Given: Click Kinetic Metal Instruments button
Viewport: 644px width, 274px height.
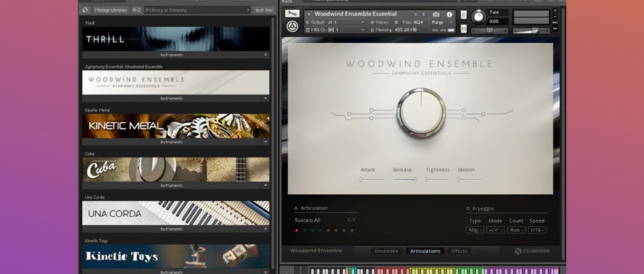Looking at the screenshot, I should (172, 142).
